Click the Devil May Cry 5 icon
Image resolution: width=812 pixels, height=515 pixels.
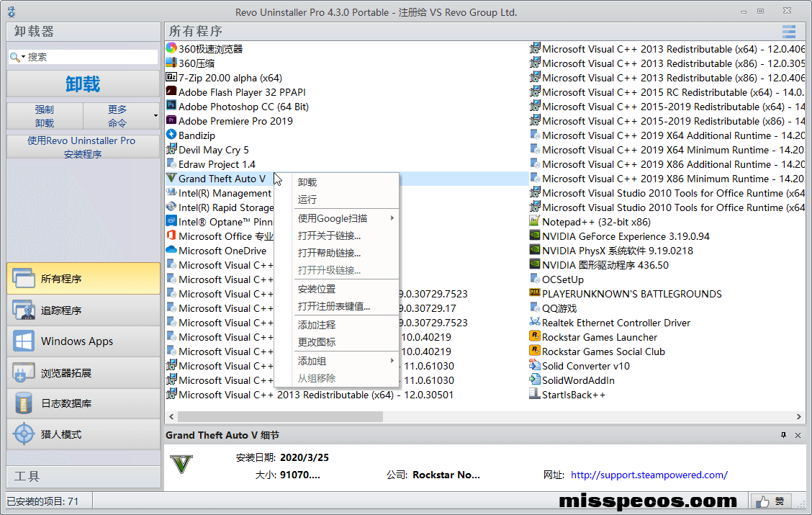(x=171, y=150)
